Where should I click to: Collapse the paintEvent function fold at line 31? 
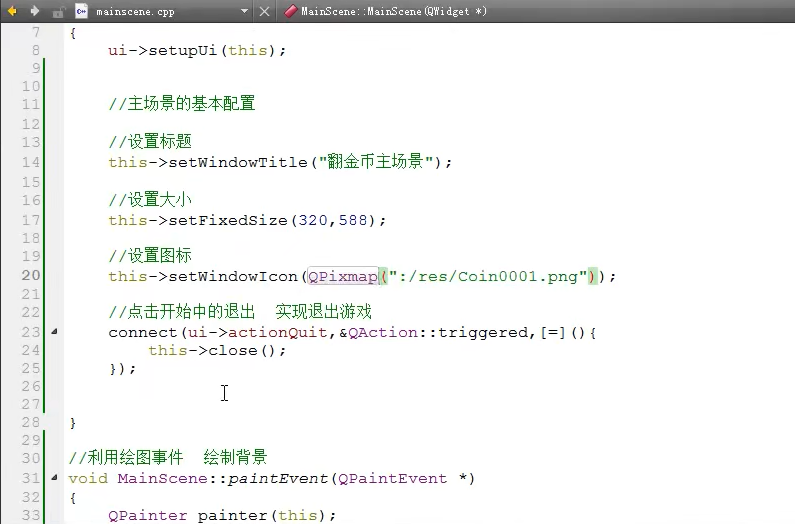click(x=54, y=477)
